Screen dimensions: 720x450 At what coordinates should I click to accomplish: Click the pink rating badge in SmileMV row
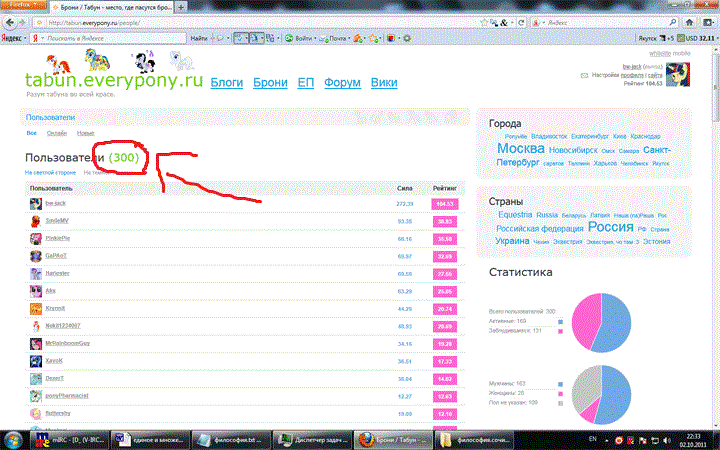point(444,221)
